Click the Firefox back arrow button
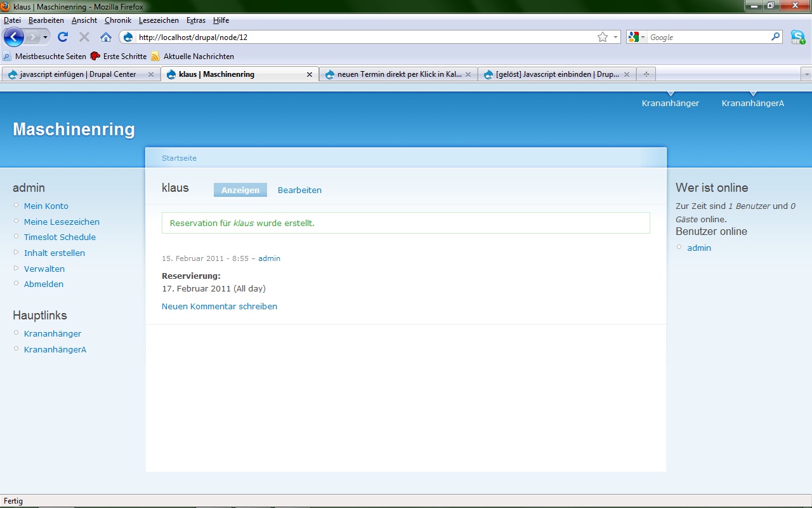The width and height of the screenshot is (812, 508). [x=14, y=37]
